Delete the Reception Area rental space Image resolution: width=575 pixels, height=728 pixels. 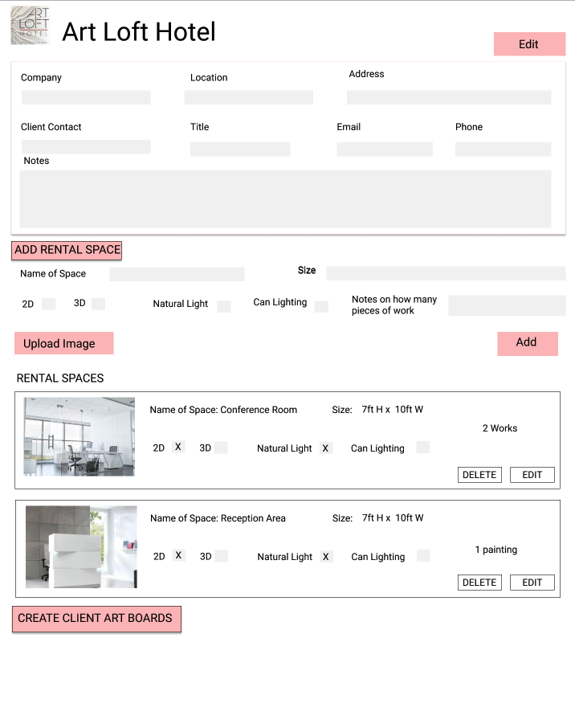coord(479,583)
